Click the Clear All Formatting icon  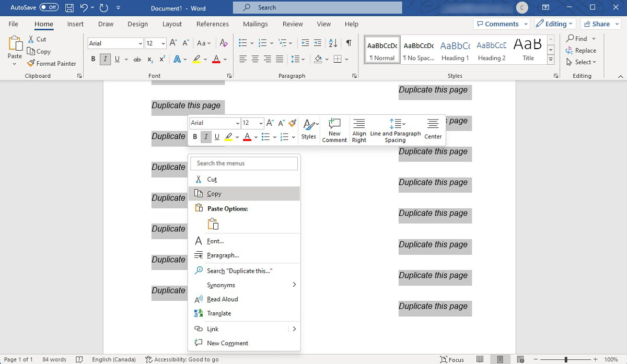224,43
